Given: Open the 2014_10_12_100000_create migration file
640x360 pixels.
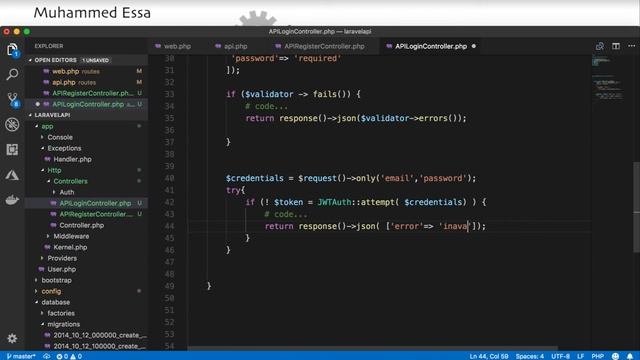Looking at the screenshot, I should pyautogui.click(x=87, y=346).
